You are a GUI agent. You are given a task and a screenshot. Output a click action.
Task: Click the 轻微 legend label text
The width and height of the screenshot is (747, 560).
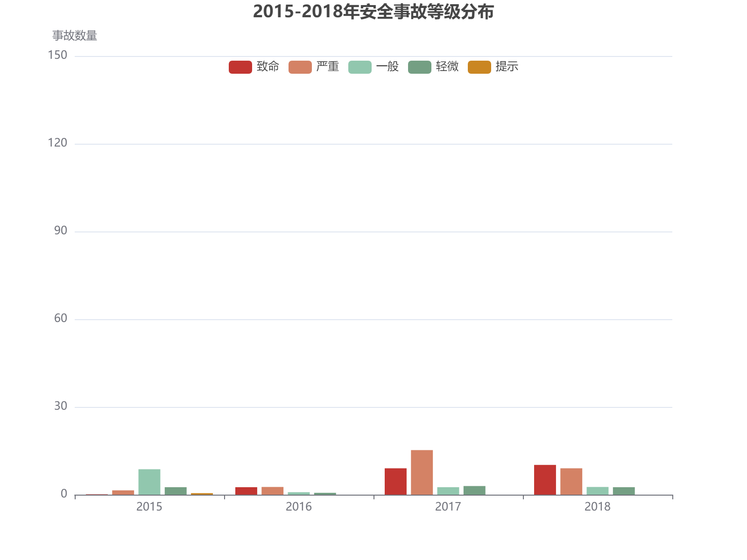447,67
